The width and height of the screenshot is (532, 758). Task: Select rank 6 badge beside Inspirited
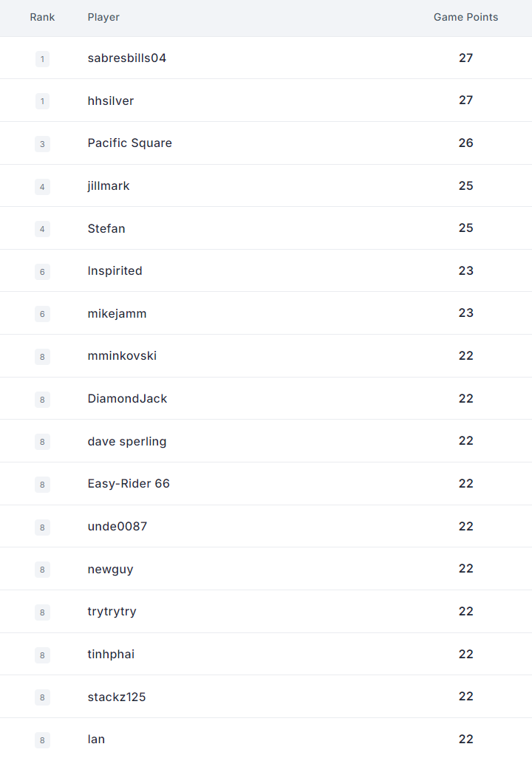(43, 272)
